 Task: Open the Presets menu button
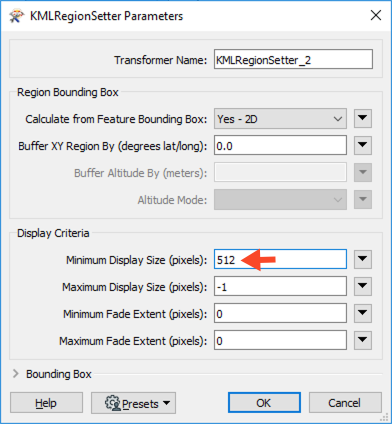[x=133, y=403]
